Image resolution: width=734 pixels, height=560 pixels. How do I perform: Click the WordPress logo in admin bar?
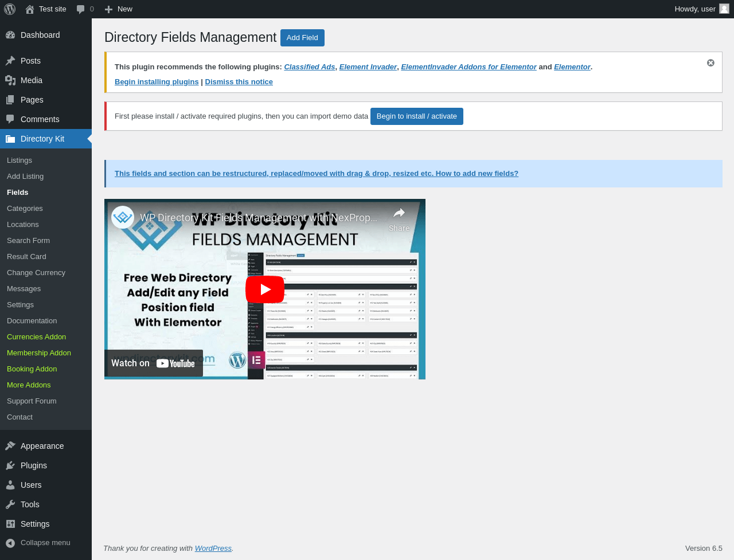click(x=10, y=9)
